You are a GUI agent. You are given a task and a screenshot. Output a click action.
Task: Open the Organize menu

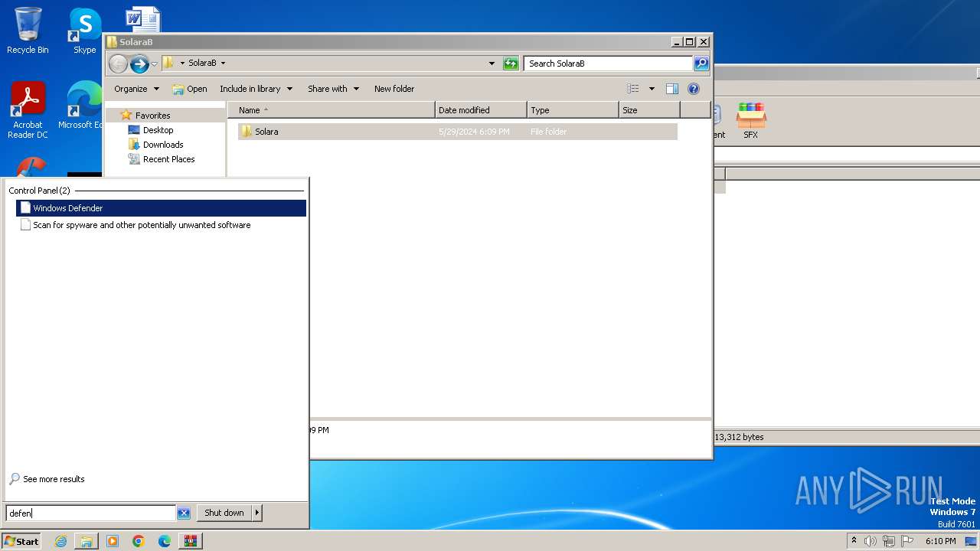(x=136, y=89)
